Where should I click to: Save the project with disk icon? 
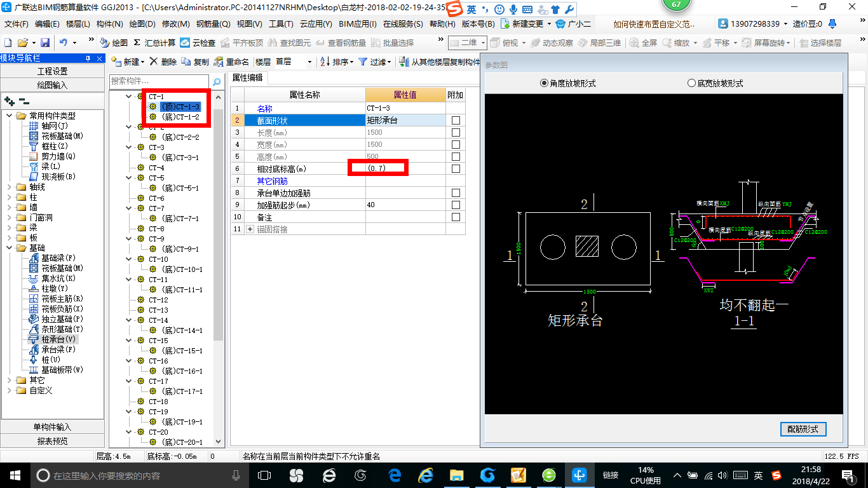pos(45,43)
